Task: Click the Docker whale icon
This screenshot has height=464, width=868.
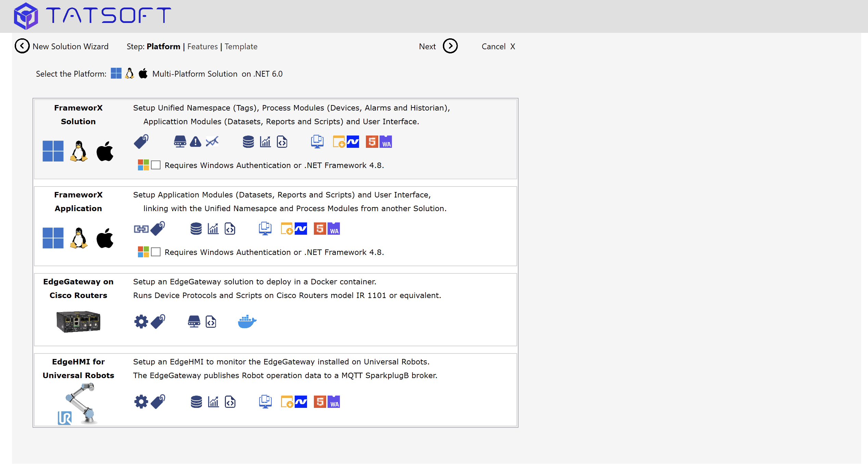Action: click(x=247, y=322)
